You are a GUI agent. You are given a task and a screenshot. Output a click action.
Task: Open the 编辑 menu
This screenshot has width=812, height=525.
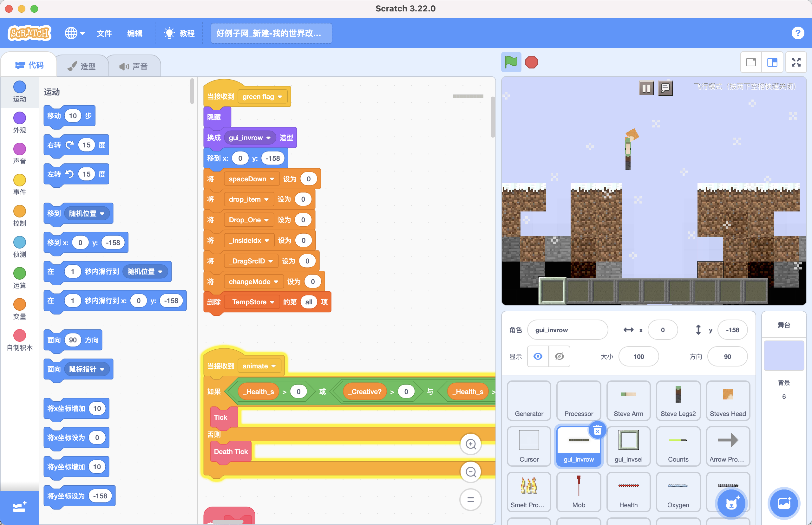pyautogui.click(x=135, y=33)
